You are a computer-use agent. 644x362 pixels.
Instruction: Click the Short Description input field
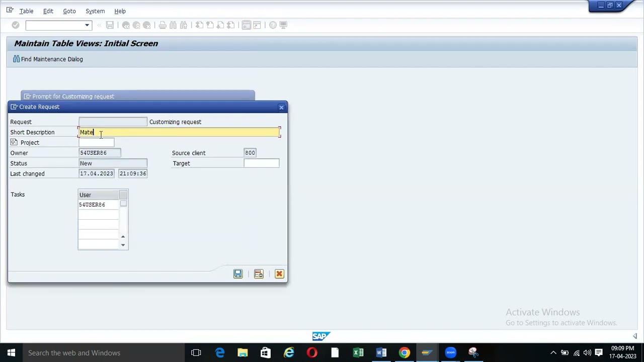[179, 132]
